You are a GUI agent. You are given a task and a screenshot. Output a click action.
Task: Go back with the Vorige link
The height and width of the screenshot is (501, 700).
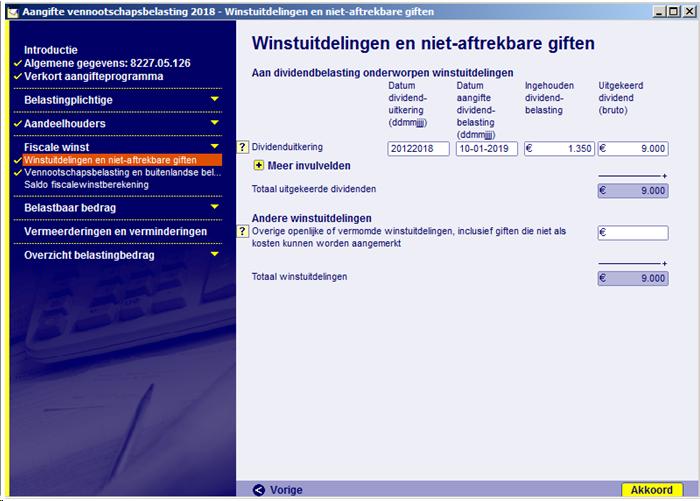coord(286,490)
